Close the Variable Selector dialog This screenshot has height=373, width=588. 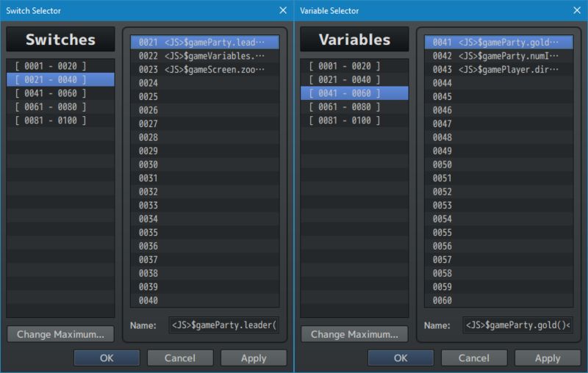pos(577,10)
